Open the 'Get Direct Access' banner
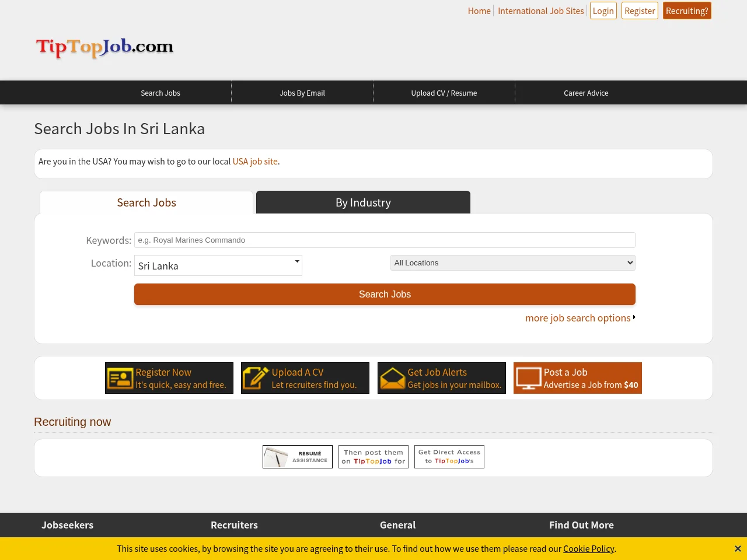This screenshot has height=560, width=747. (x=449, y=457)
